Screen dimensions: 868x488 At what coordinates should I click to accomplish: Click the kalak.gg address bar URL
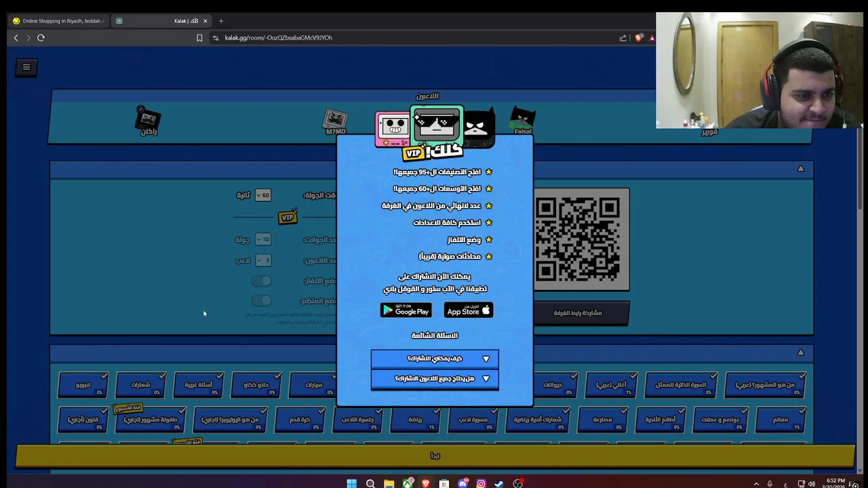click(x=279, y=38)
